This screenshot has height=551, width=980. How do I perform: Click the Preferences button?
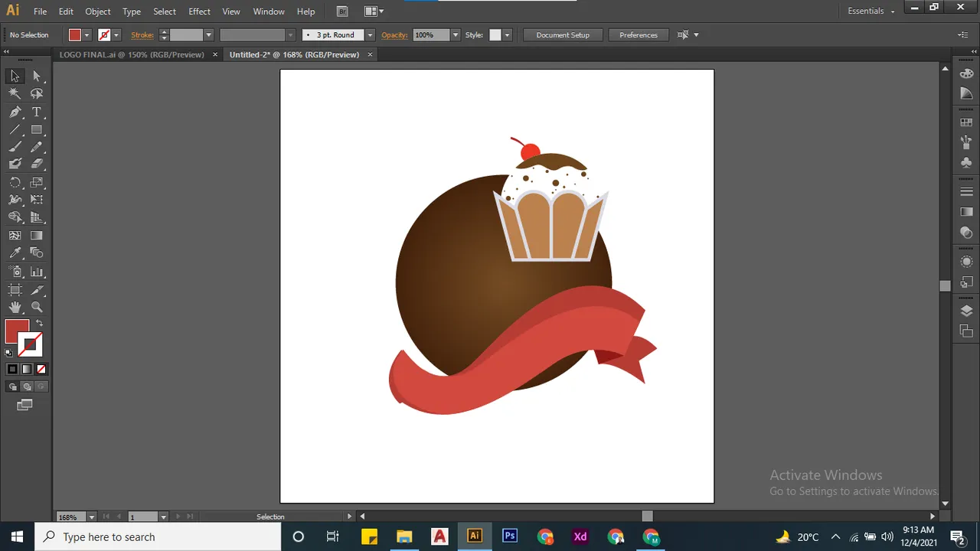pos(639,35)
